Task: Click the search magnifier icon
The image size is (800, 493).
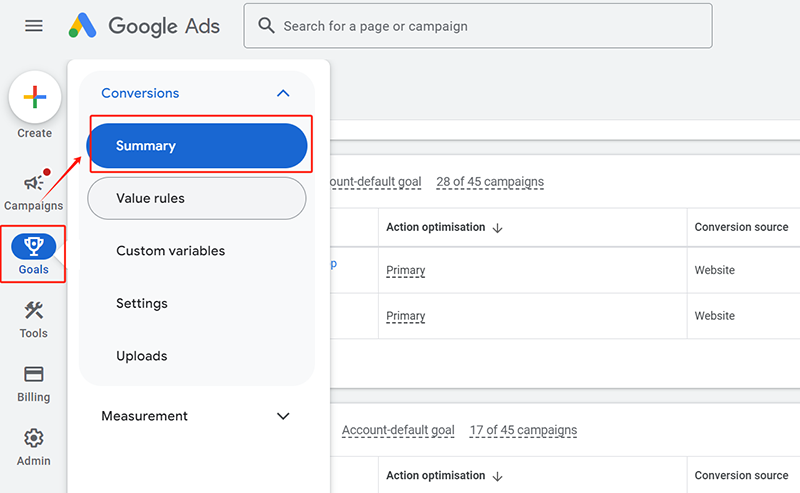Action: [266, 26]
